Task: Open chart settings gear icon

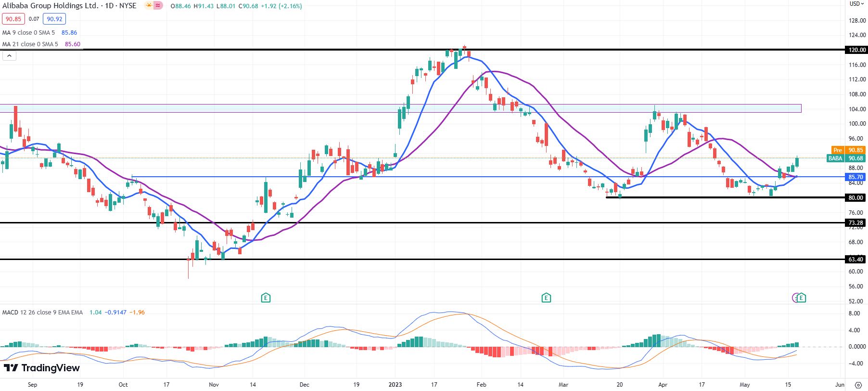Action: tap(858, 385)
